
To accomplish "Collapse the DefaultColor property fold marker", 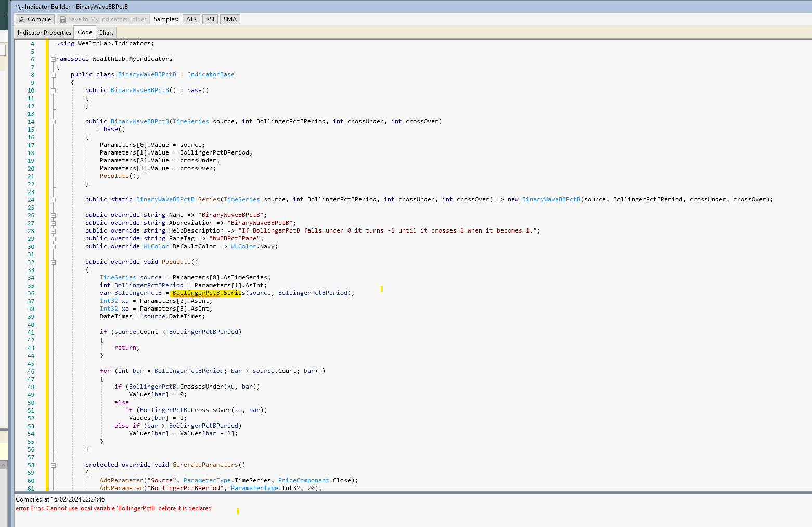I will pos(53,247).
